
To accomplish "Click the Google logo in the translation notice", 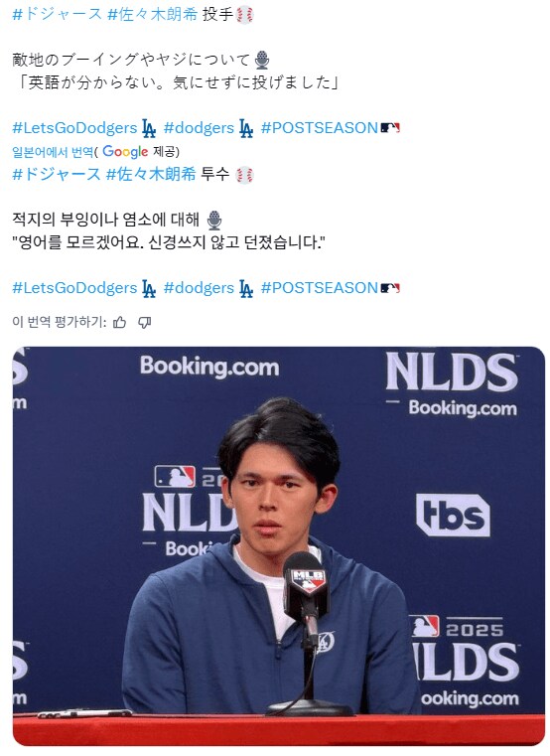I will (x=125, y=151).
